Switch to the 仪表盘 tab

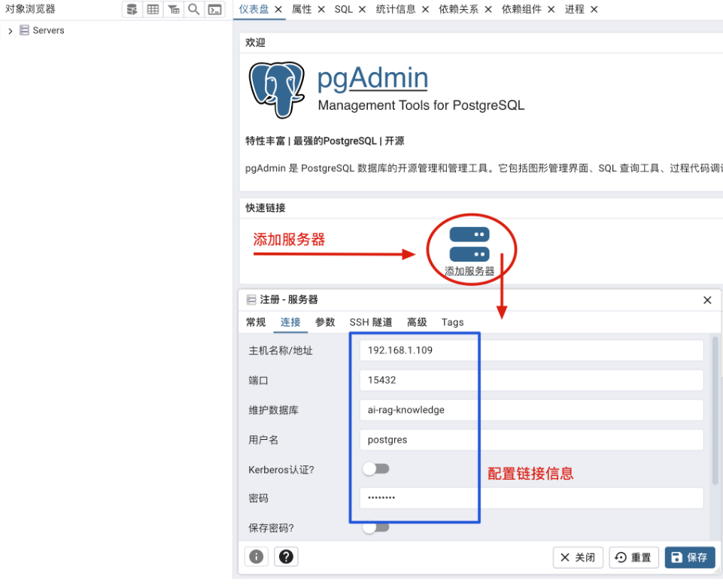click(x=254, y=9)
